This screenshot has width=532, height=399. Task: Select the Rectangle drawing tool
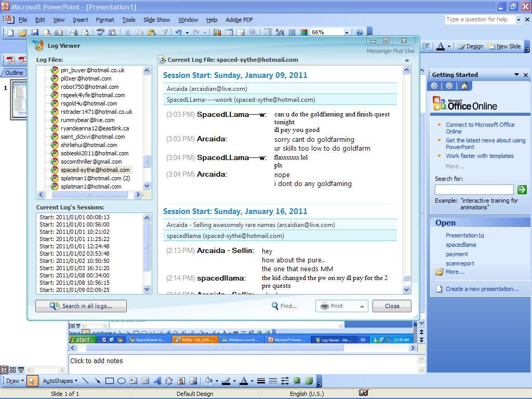(109, 381)
